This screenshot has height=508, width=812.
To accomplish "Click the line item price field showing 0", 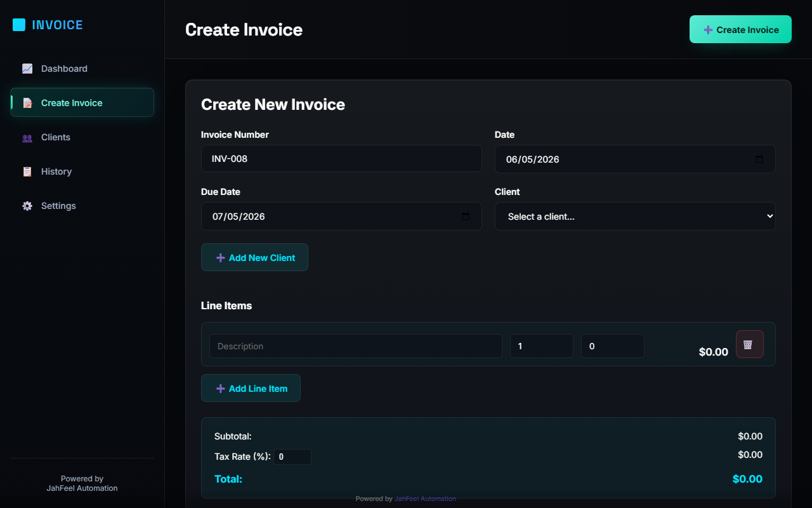I will [613, 346].
